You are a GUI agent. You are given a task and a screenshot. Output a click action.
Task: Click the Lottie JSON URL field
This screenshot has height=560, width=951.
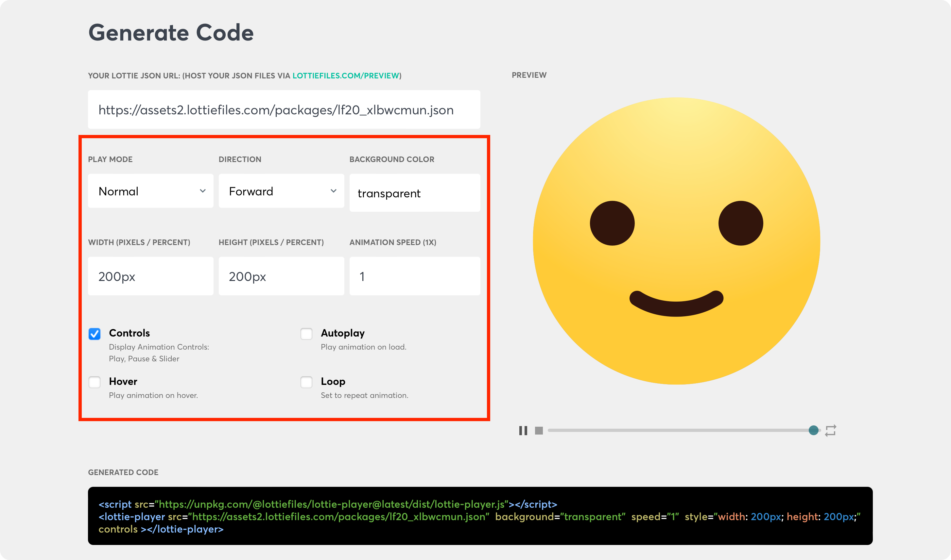tap(284, 110)
